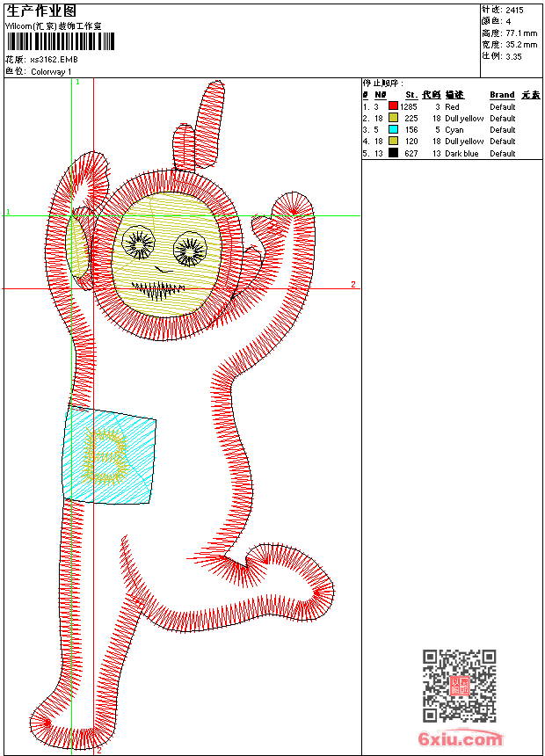Click the N# column header
Screen dimensions: 545x756
click(381, 95)
